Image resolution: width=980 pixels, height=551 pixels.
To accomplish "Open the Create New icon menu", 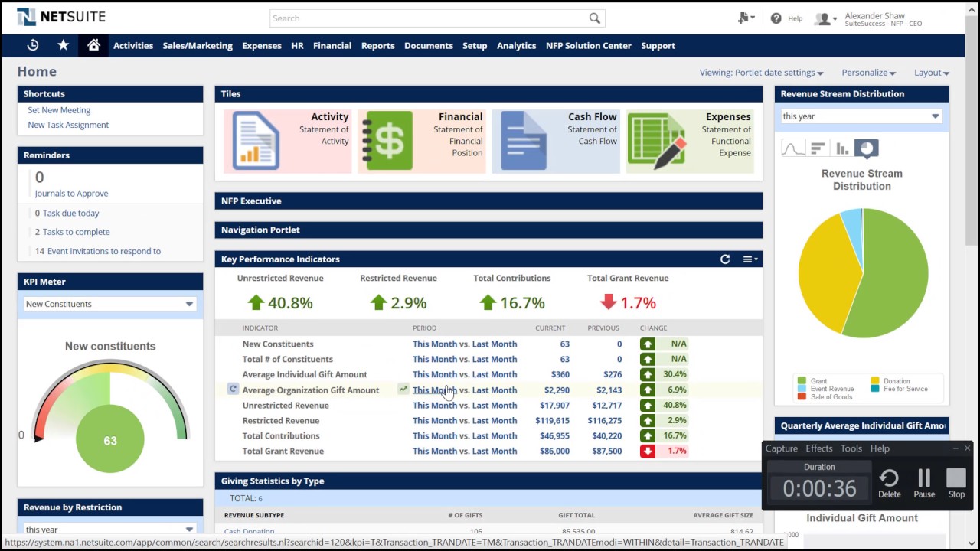I will coord(746,18).
